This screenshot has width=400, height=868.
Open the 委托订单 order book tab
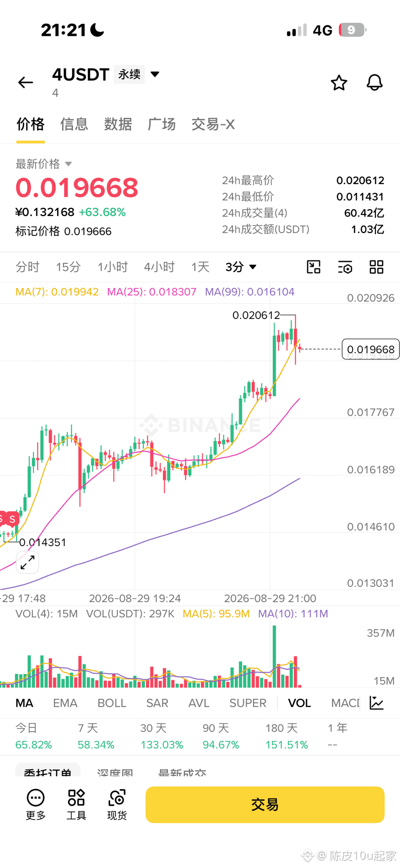(48, 771)
